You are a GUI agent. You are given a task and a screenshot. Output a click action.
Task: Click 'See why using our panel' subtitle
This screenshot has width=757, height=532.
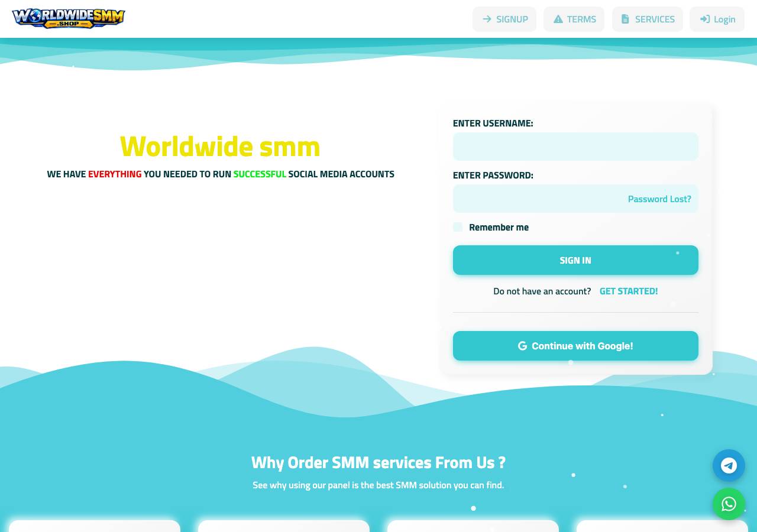[378, 485]
